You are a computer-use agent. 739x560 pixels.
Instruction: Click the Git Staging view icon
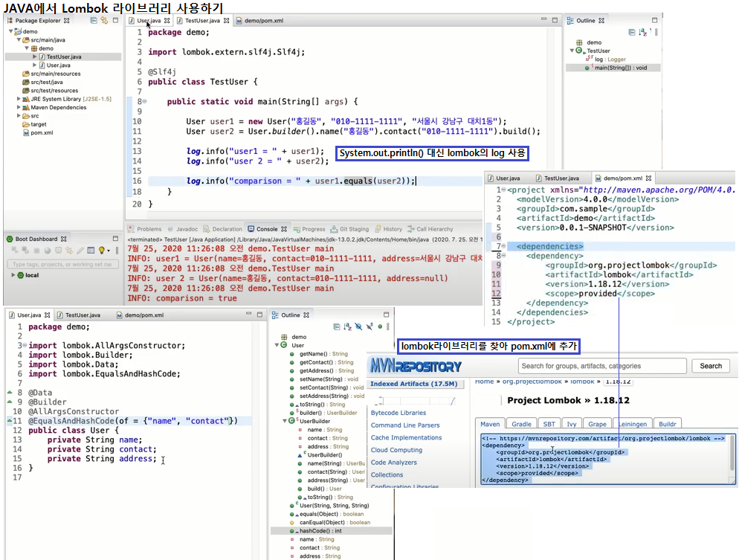click(x=332, y=229)
